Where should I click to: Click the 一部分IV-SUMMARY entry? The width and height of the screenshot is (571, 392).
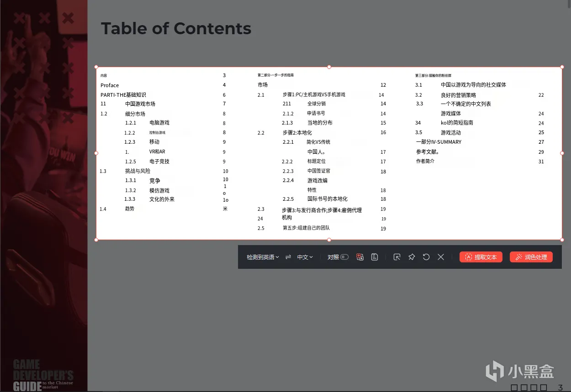(439, 142)
